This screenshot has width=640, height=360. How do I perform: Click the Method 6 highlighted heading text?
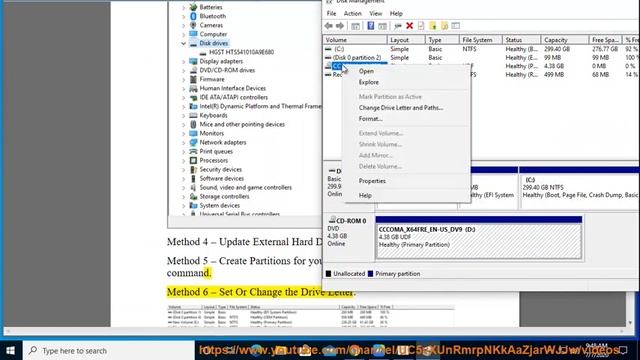[261, 292]
